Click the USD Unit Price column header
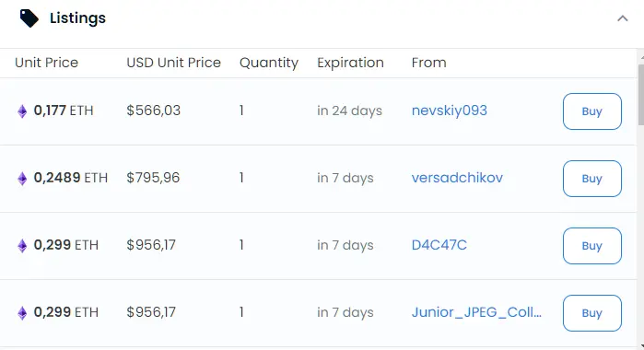644x350 pixels. 174,63
